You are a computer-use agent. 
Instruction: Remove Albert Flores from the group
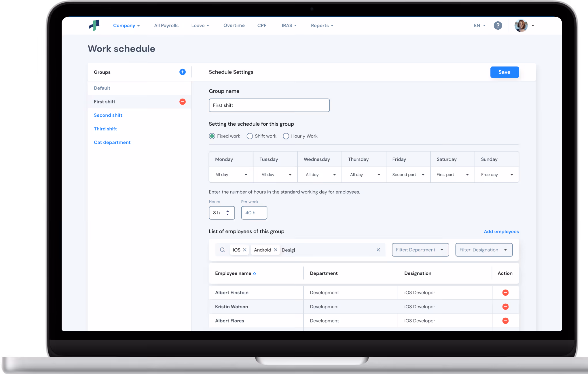tap(505, 321)
